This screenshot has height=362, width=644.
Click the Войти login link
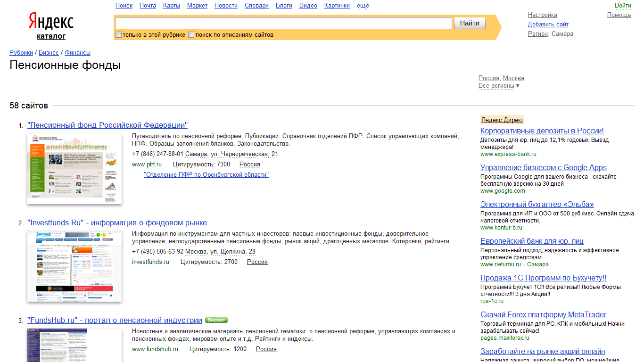tap(623, 6)
